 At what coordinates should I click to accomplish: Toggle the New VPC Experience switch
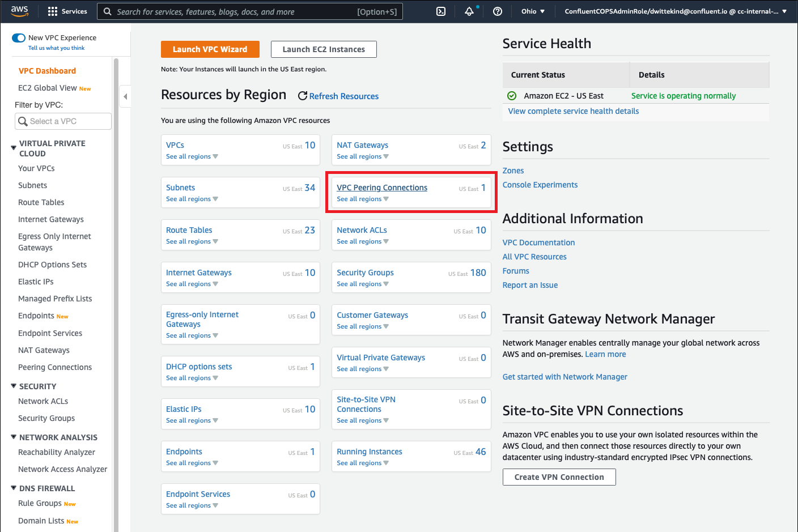tap(19, 38)
